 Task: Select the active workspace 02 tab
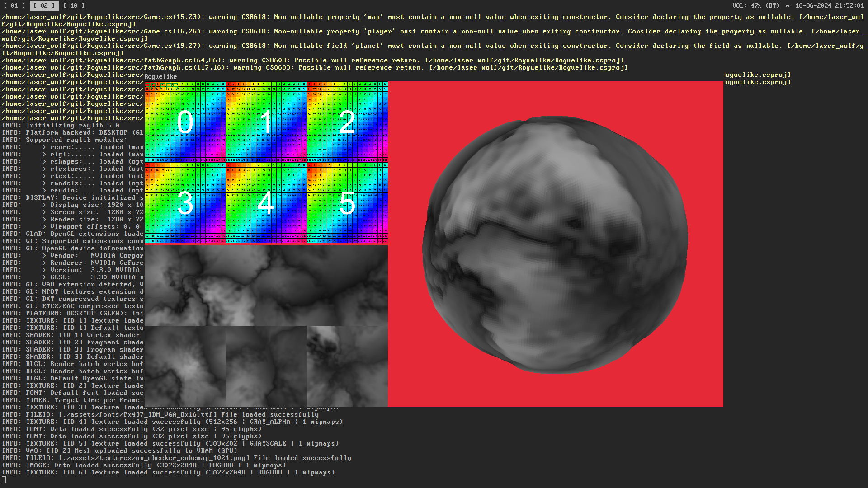[44, 6]
